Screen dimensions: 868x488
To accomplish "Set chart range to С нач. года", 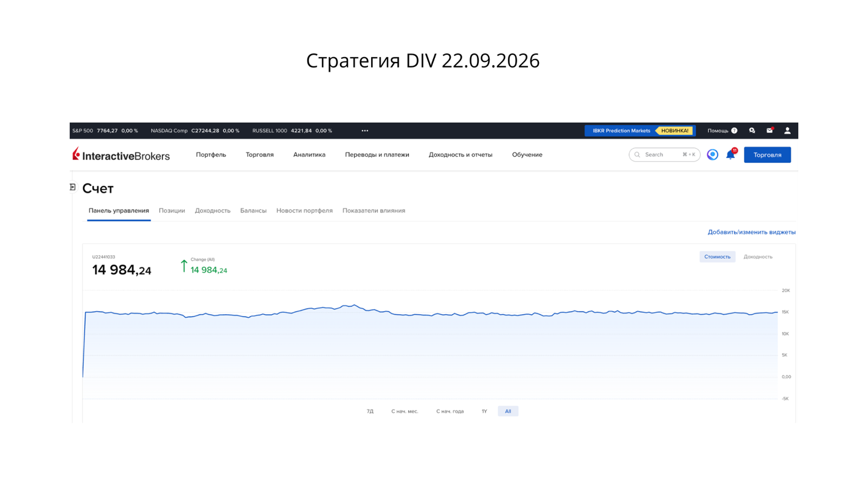I will [x=450, y=411].
